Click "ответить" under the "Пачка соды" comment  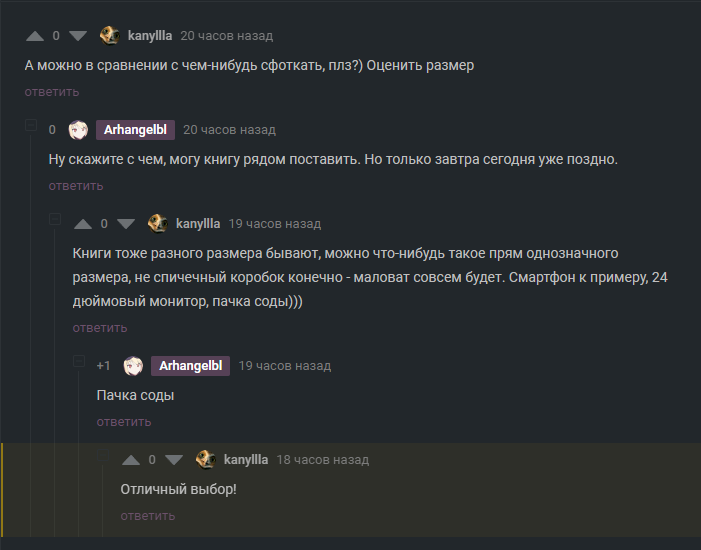123,422
